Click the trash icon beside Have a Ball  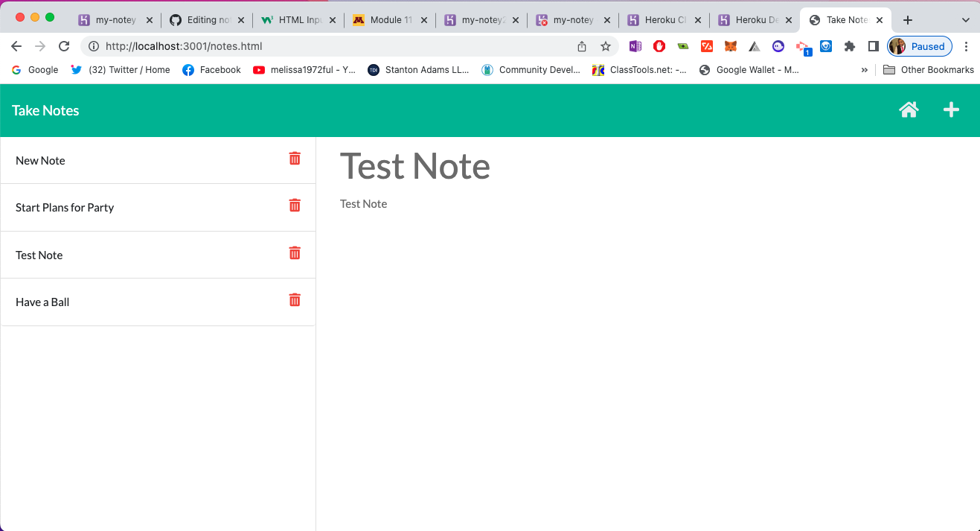click(295, 299)
